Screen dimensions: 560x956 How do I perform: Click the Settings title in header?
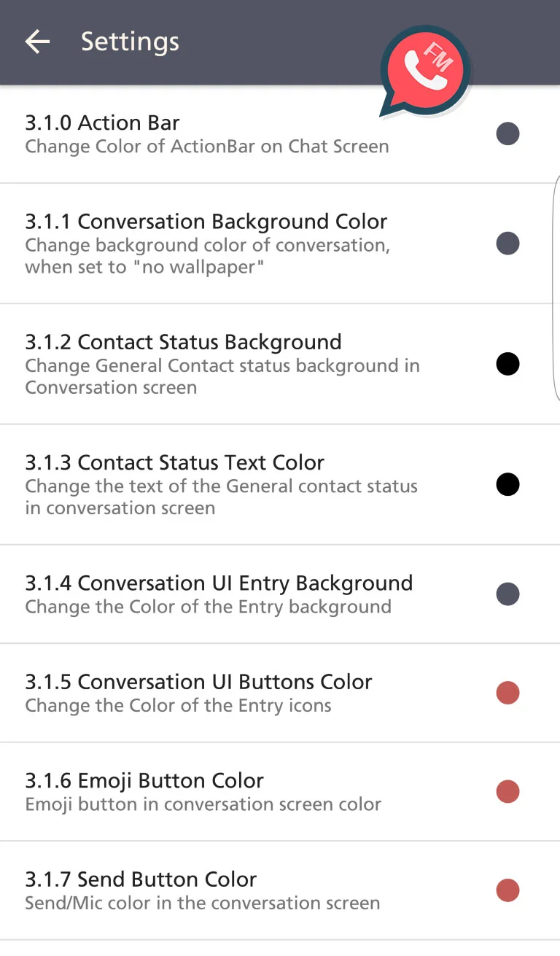click(130, 42)
